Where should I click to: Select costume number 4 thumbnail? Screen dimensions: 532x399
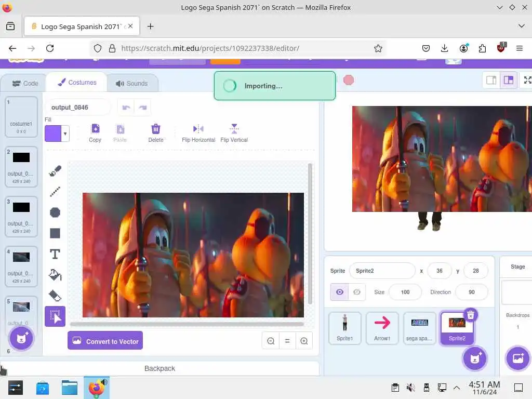(x=21, y=267)
